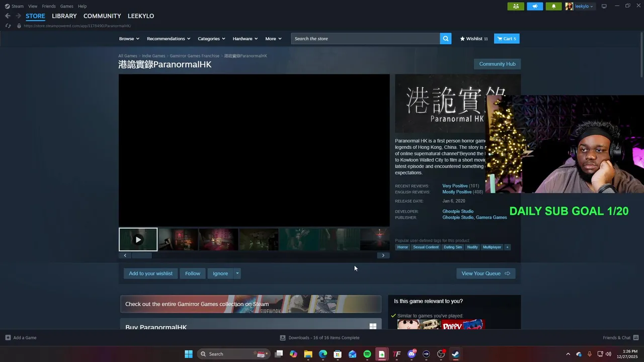Click the Search the store field
Screen dimensions: 644x362
pos(365,39)
